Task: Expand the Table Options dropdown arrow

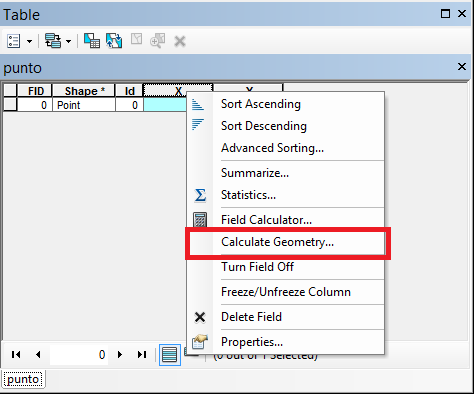Action: click(x=29, y=42)
